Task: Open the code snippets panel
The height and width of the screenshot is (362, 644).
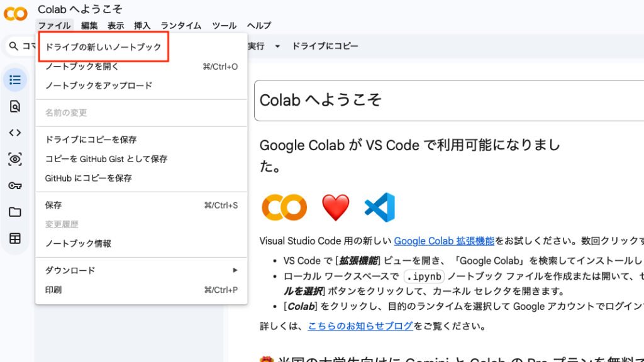Action: coord(15,133)
